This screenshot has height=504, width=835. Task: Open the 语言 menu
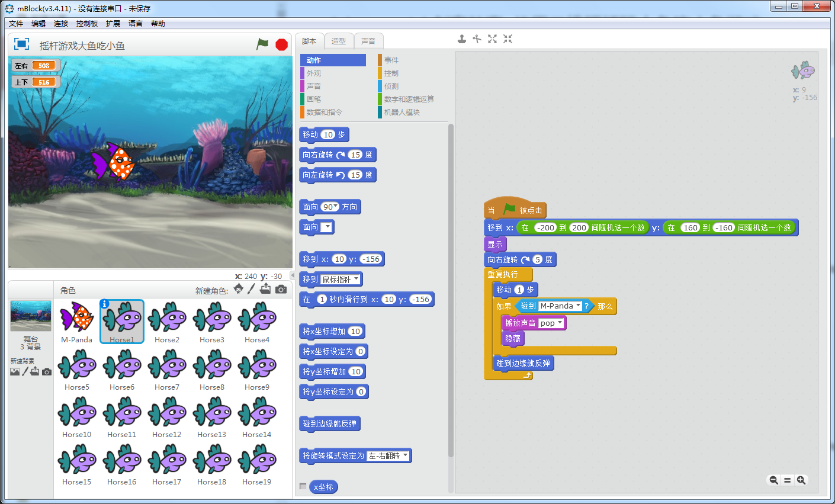[136, 24]
